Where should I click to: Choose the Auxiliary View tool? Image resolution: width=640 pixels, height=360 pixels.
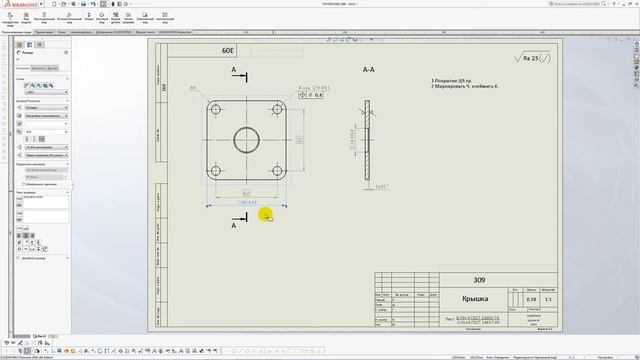pyautogui.click(x=69, y=17)
